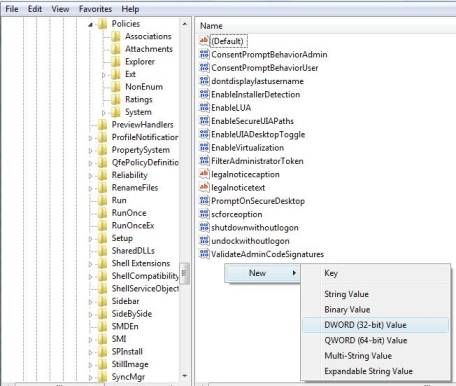Expand the Ext key arrow
This screenshot has width=456, height=386.
(x=104, y=75)
